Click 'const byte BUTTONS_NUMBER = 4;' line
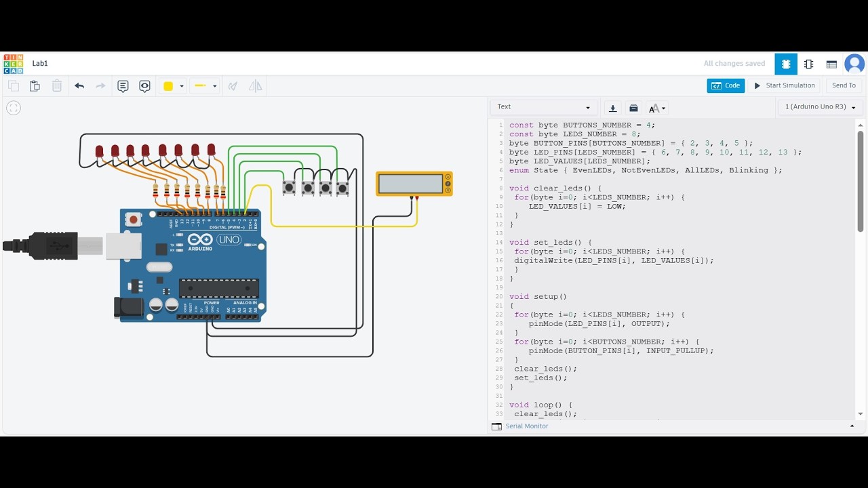 pos(582,125)
